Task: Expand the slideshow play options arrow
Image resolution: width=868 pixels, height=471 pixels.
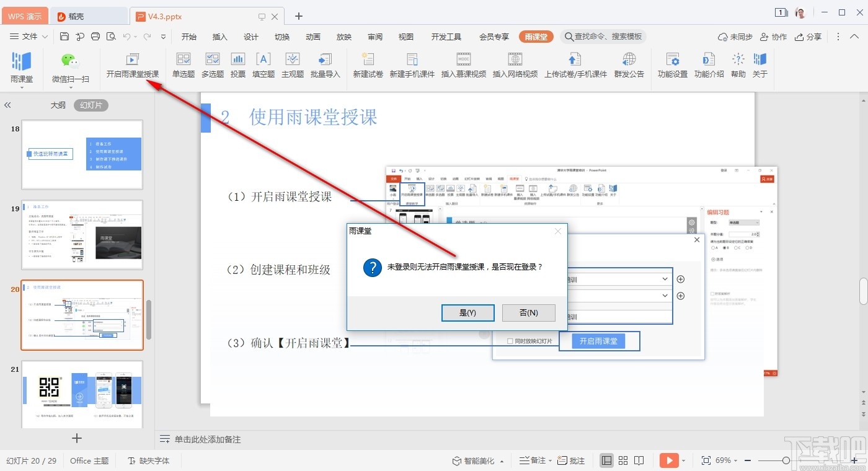Action: click(x=684, y=460)
